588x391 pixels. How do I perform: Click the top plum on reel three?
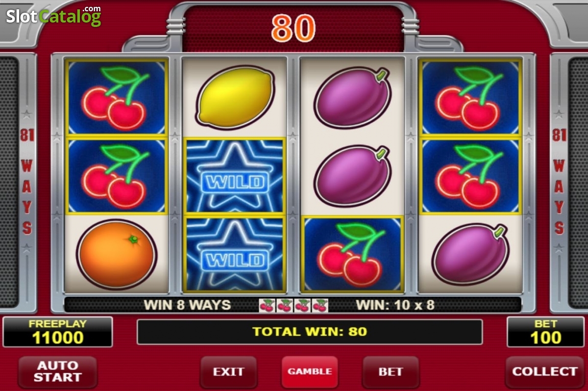click(x=352, y=98)
